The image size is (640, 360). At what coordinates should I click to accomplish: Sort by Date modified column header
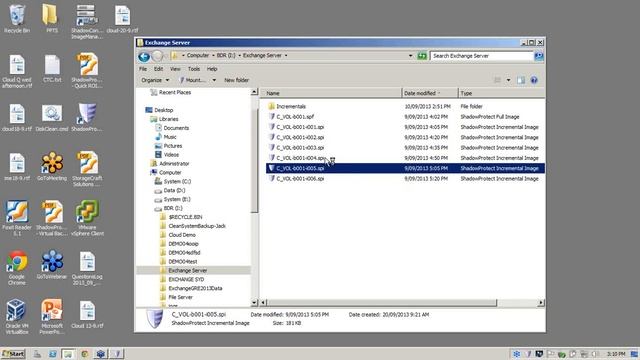[430, 93]
